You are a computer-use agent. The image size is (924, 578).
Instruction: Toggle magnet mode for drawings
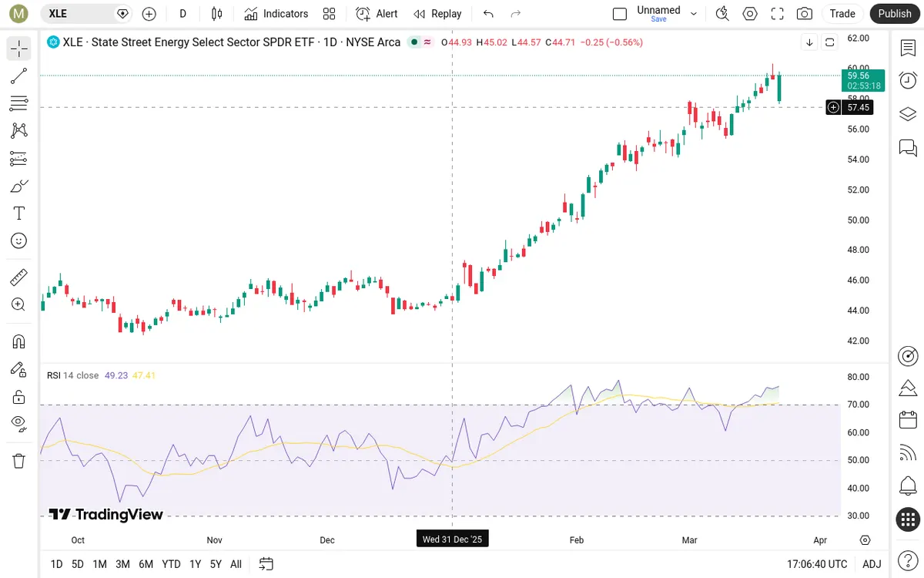19,341
